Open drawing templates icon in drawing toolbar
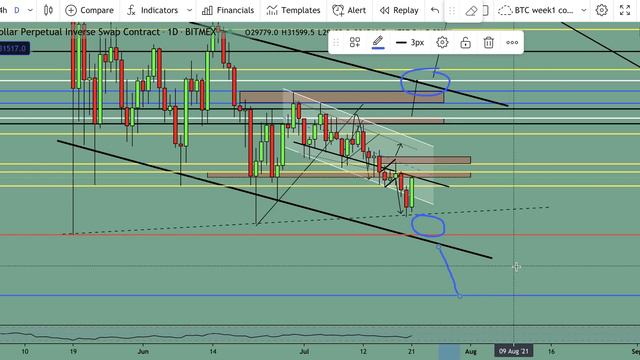The image size is (640, 360). pos(355,42)
